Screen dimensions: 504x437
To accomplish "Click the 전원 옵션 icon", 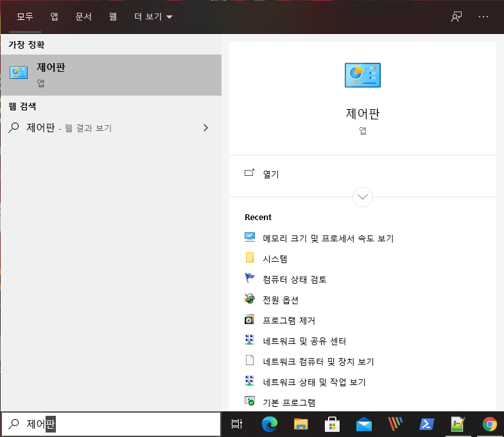I will (250, 299).
